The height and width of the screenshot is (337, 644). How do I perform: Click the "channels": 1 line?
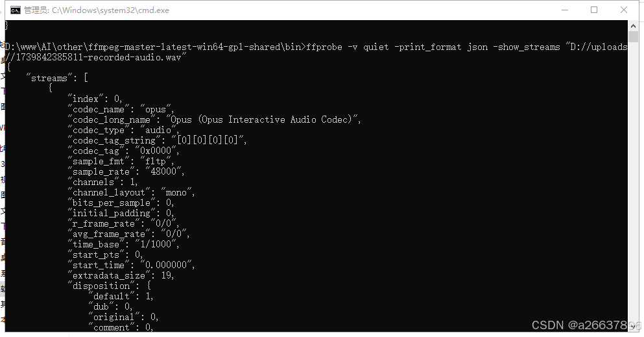point(102,182)
